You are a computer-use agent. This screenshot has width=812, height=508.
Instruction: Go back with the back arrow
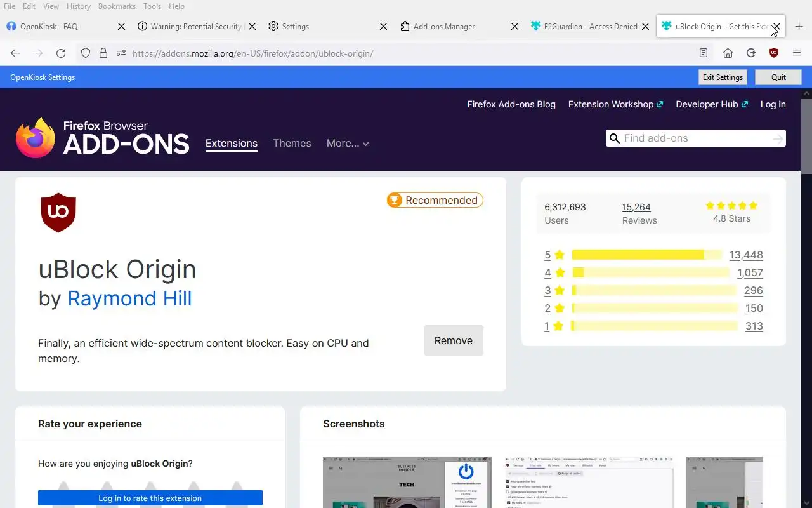pyautogui.click(x=15, y=53)
